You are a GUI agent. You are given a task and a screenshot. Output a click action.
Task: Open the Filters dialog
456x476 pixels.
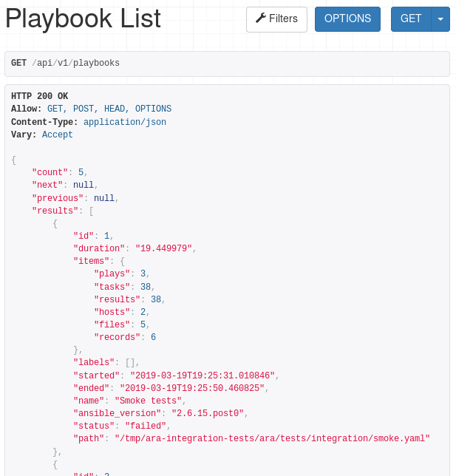276,19
